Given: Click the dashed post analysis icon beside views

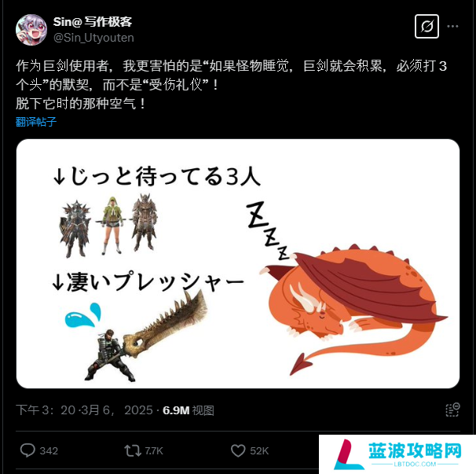Looking at the screenshot, I should 452,410.
